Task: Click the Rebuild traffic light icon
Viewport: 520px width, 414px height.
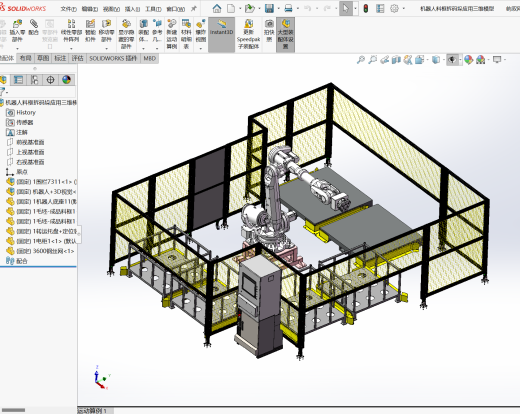Action: [x=366, y=8]
